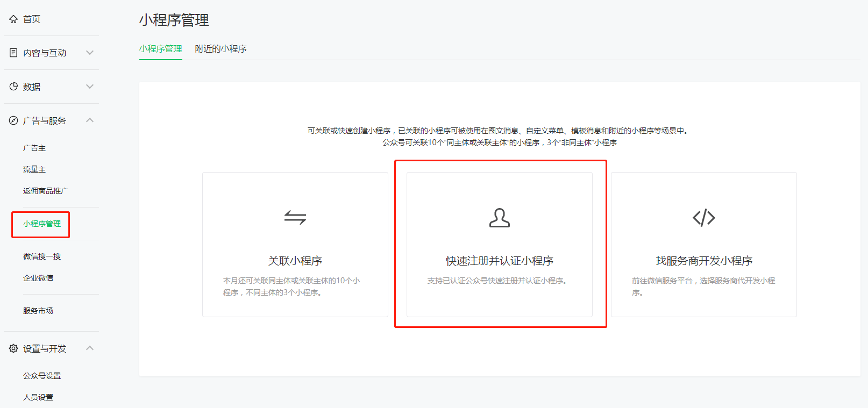
Task: Click the swap arrows icon for 关联小程序
Action: point(295,218)
